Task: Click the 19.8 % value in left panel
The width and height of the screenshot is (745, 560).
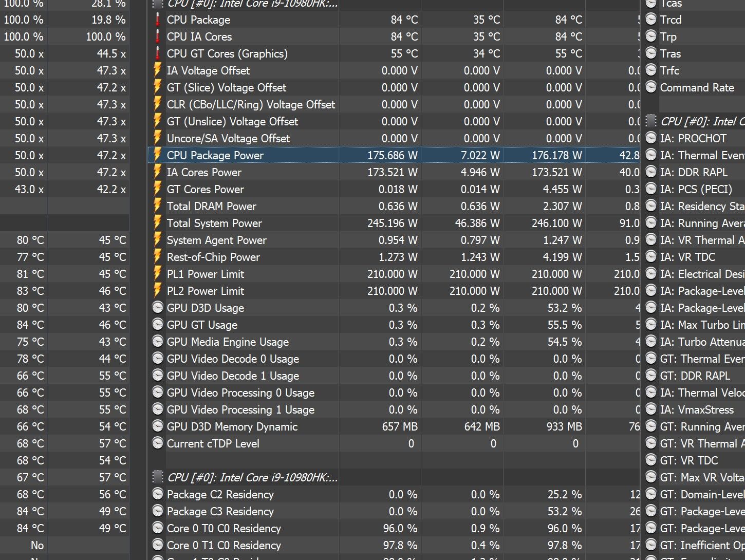Action: coord(108,20)
